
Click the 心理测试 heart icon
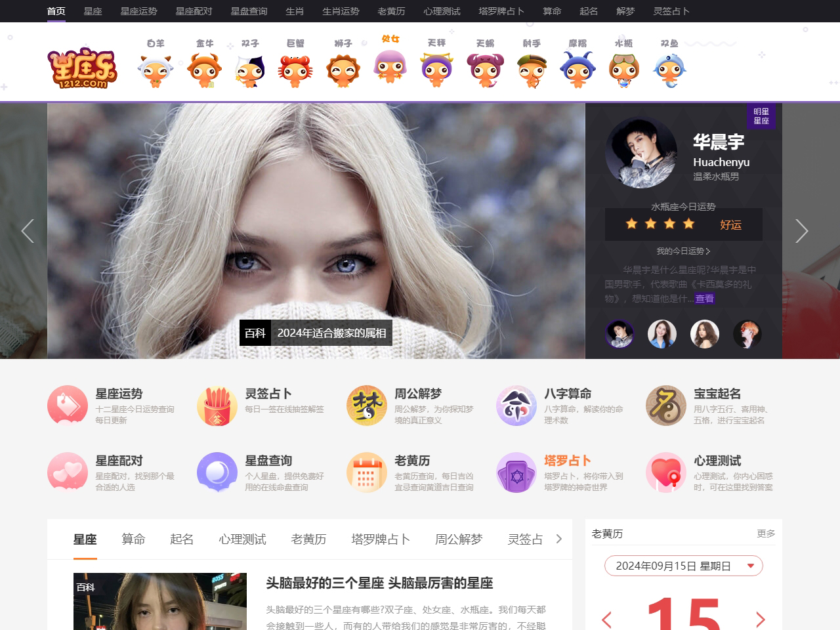666,472
